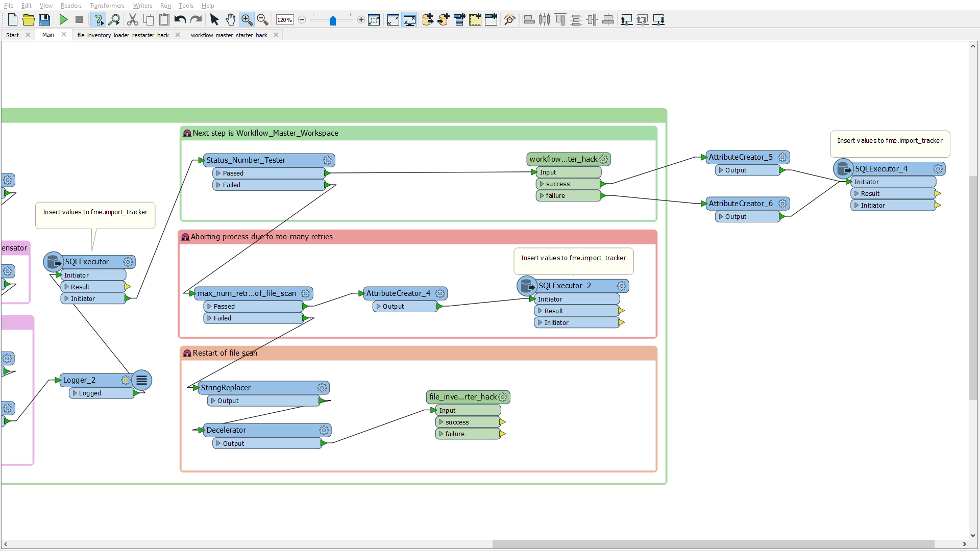Click the full screen expand icon
980x551 pixels.
(x=393, y=20)
